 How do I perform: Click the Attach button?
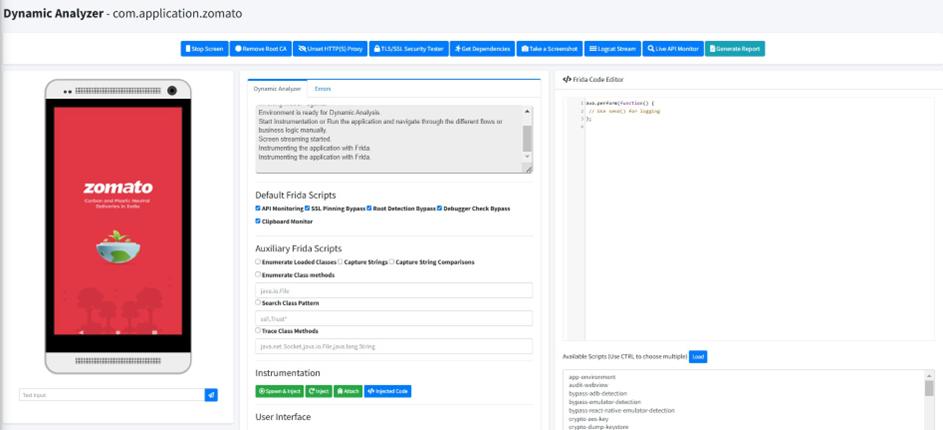(348, 392)
